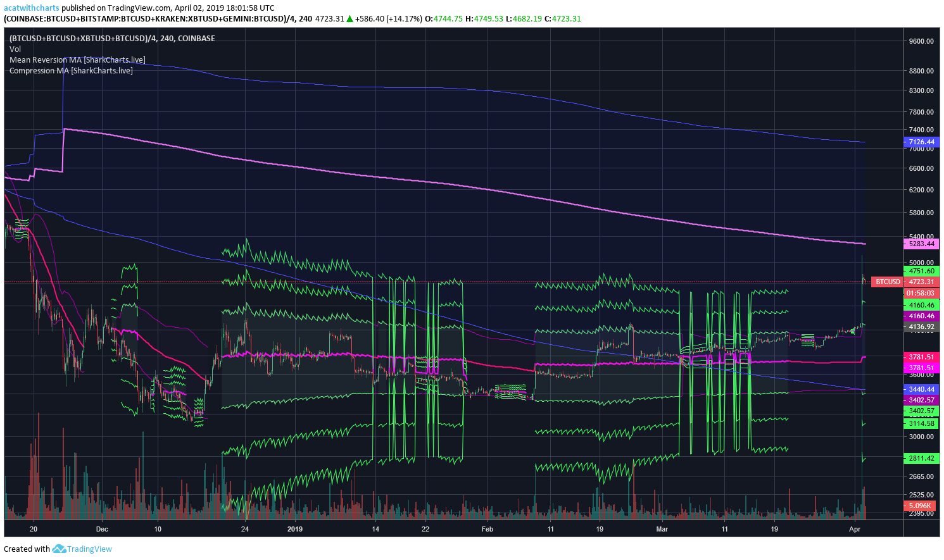Click the pink 5283.44 price label
The image size is (944, 560).
(x=921, y=244)
